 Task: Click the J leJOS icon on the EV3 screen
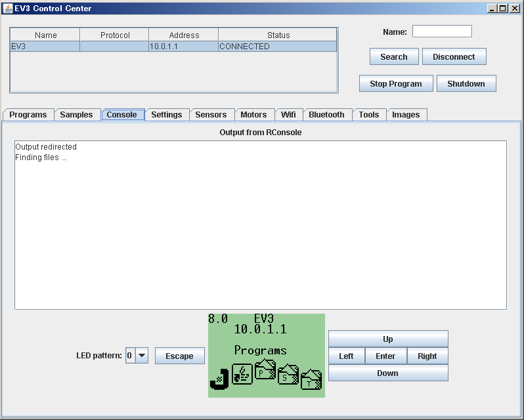pyautogui.click(x=219, y=379)
